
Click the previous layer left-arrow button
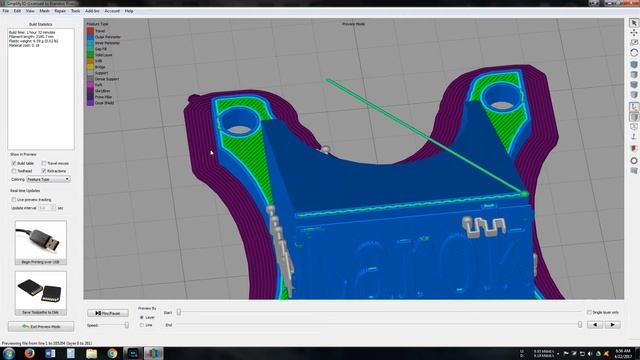pos(595,325)
